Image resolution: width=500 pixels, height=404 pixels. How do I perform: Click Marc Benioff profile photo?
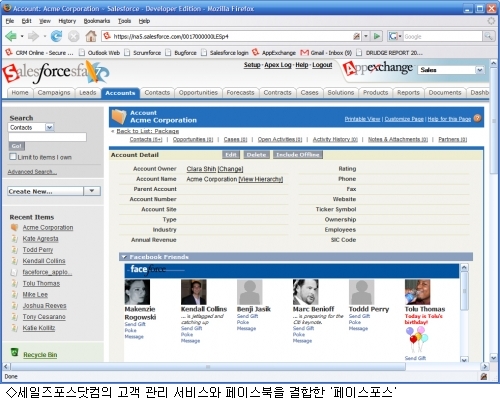305,292
